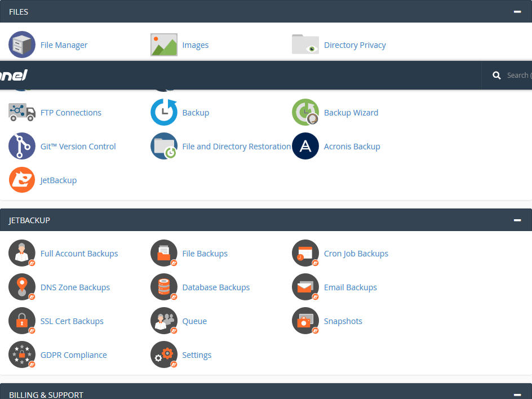Click the Acronis Backup icon
Viewport: 532px width, 399px height.
pos(305,146)
